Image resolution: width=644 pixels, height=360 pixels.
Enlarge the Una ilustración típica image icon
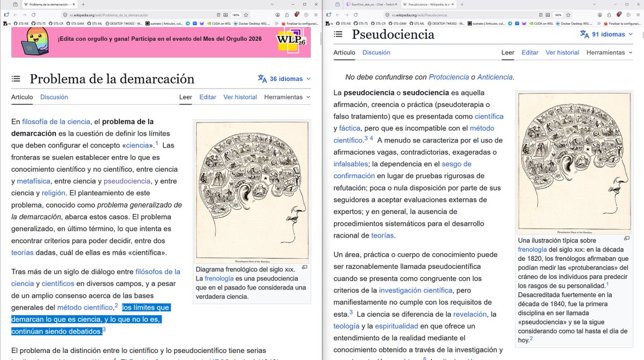tap(627, 238)
